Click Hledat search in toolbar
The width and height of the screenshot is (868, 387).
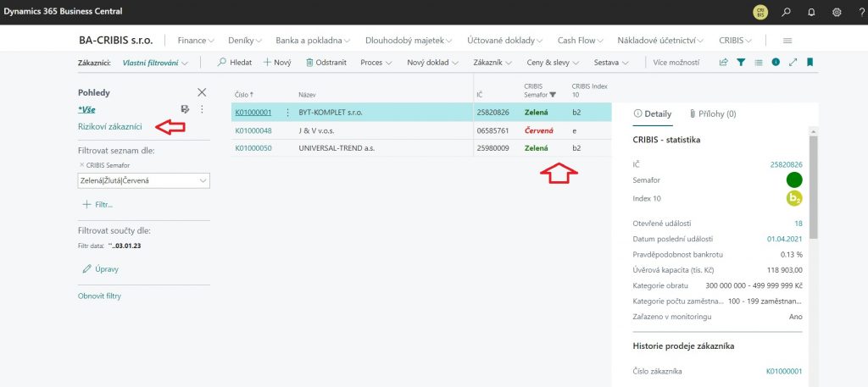pyautogui.click(x=235, y=63)
